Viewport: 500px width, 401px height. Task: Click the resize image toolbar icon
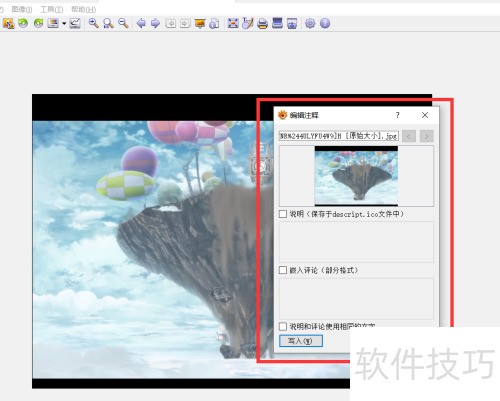tap(8, 23)
